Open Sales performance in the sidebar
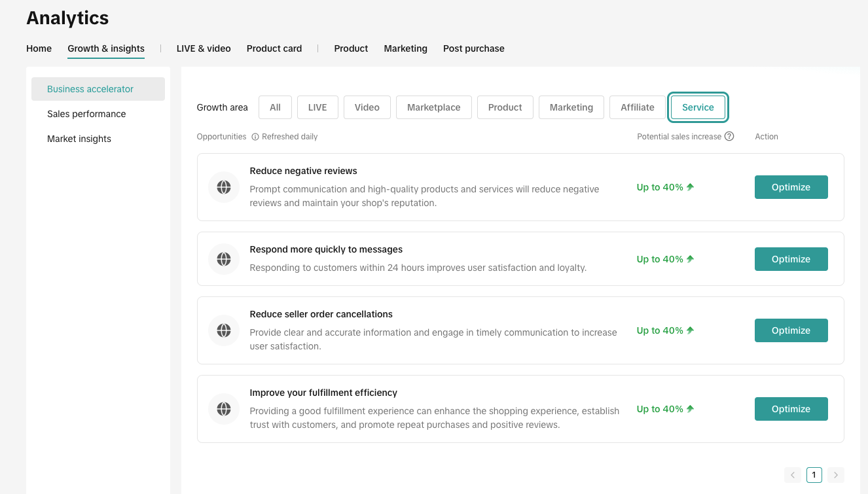Screen dimensions: 868x494 (86, 114)
